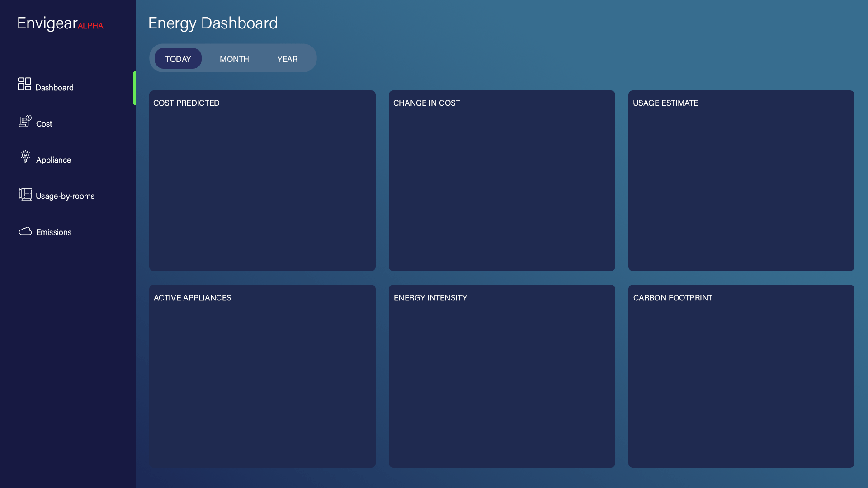The height and width of the screenshot is (488, 868).
Task: Click the Appliance lightbulb icon
Action: (x=25, y=156)
